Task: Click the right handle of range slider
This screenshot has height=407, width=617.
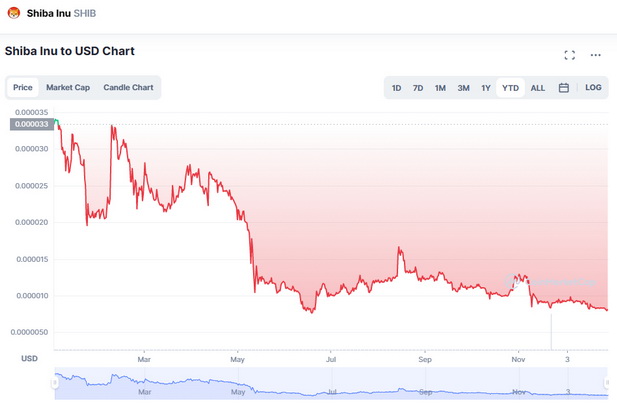Action: 606,382
